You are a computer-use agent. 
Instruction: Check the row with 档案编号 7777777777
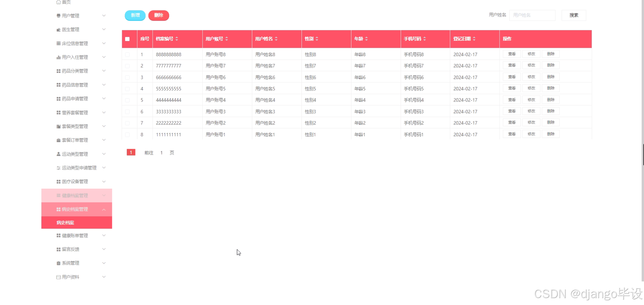(x=127, y=66)
